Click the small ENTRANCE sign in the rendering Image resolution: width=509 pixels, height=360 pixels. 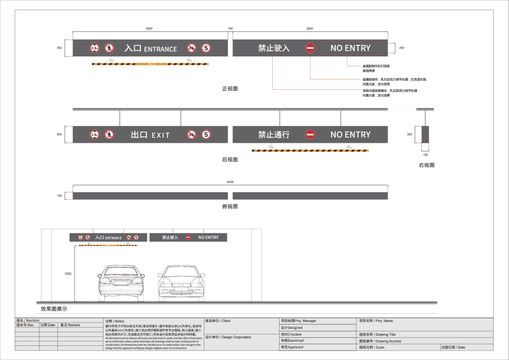click(x=108, y=237)
